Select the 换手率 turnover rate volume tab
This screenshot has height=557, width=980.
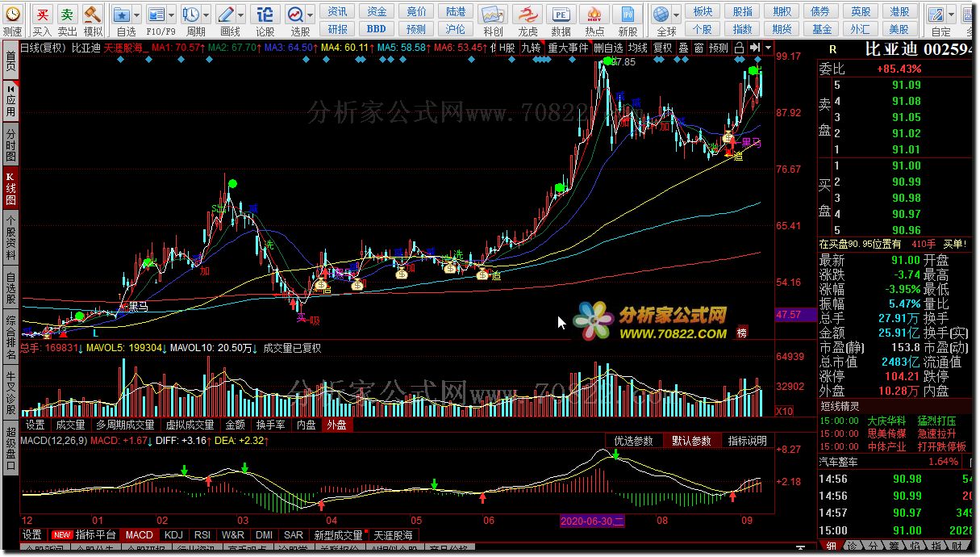pos(270,425)
